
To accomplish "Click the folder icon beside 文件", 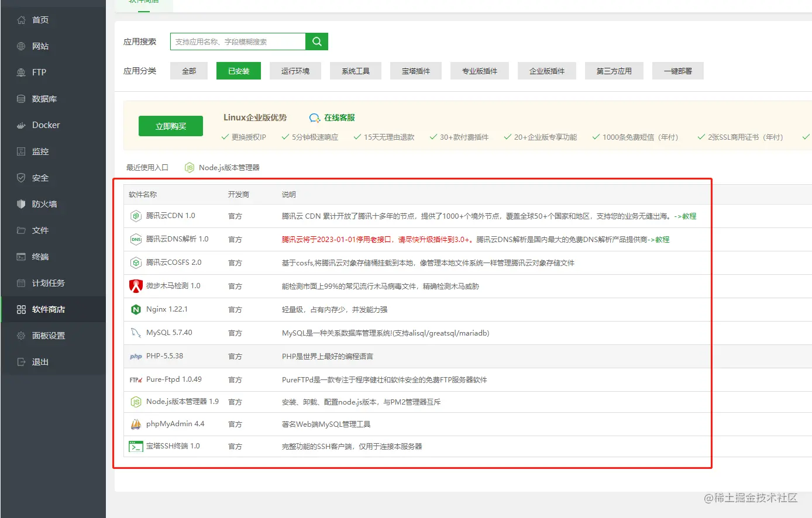I will (x=22, y=230).
